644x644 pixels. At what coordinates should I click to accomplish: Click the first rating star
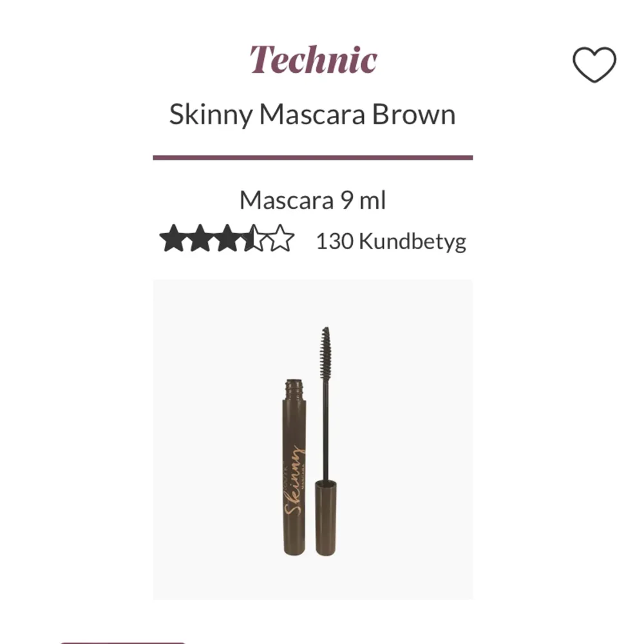pyautogui.click(x=172, y=239)
